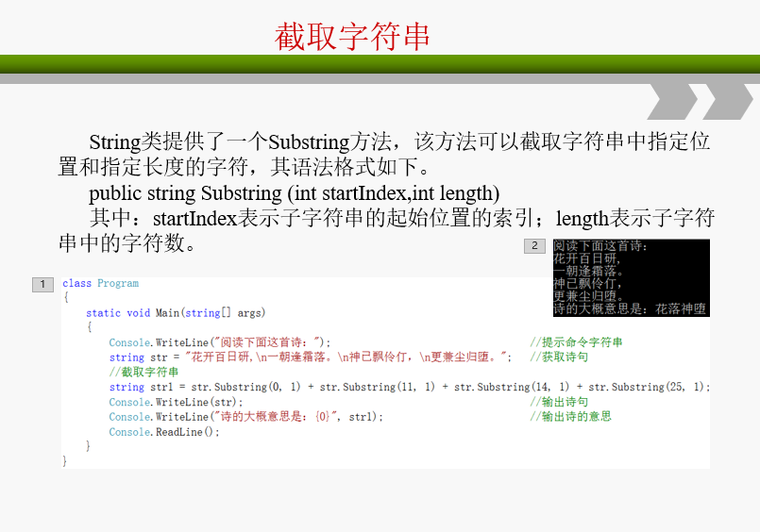Click console line '一朝逢霜落。'

[588, 271]
